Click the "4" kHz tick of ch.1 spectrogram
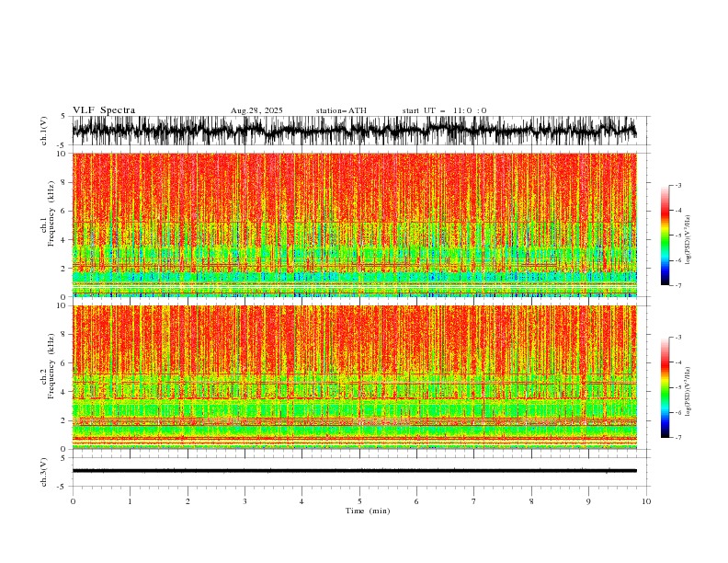728x563 pixels. [x=64, y=240]
